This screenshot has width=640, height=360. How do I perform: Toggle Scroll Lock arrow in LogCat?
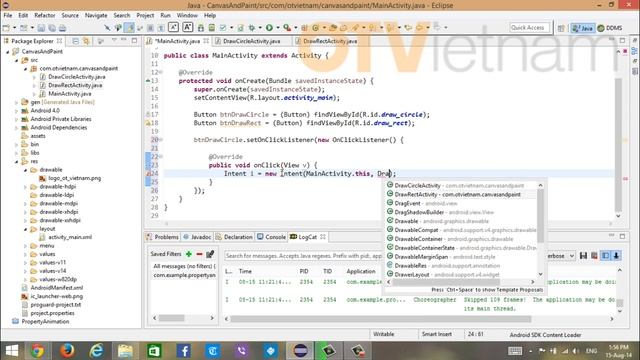coord(616,256)
